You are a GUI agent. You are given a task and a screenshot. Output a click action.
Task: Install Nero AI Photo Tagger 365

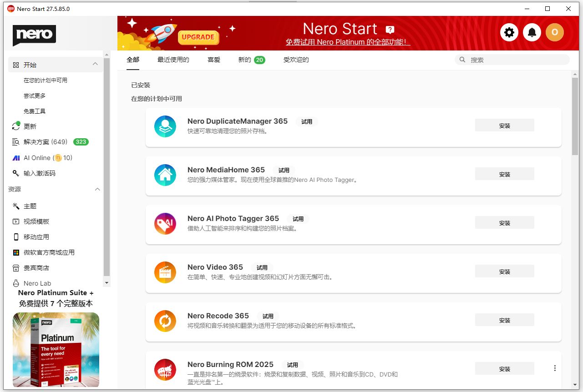(x=505, y=223)
